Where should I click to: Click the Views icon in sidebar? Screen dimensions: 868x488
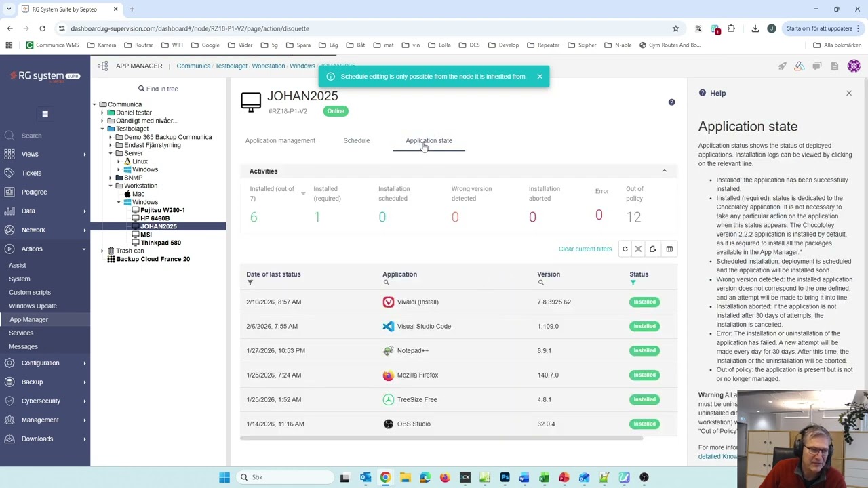pos(9,154)
